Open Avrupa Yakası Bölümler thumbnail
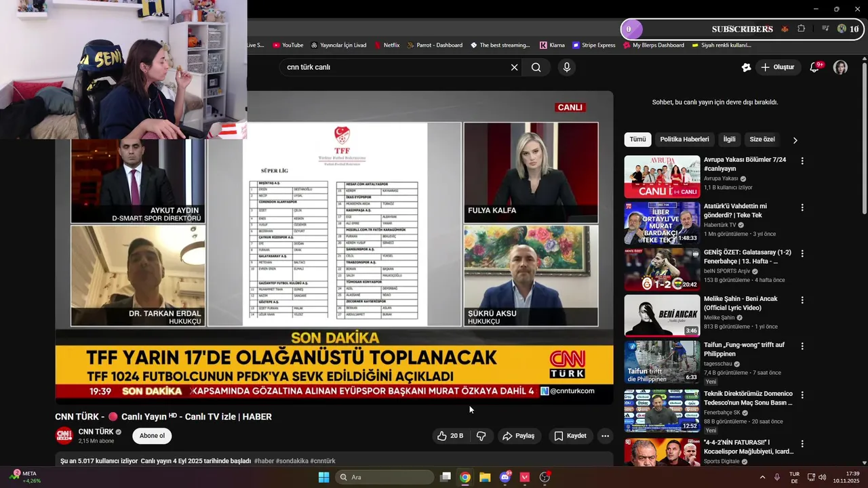This screenshot has width=868, height=488. (x=662, y=177)
